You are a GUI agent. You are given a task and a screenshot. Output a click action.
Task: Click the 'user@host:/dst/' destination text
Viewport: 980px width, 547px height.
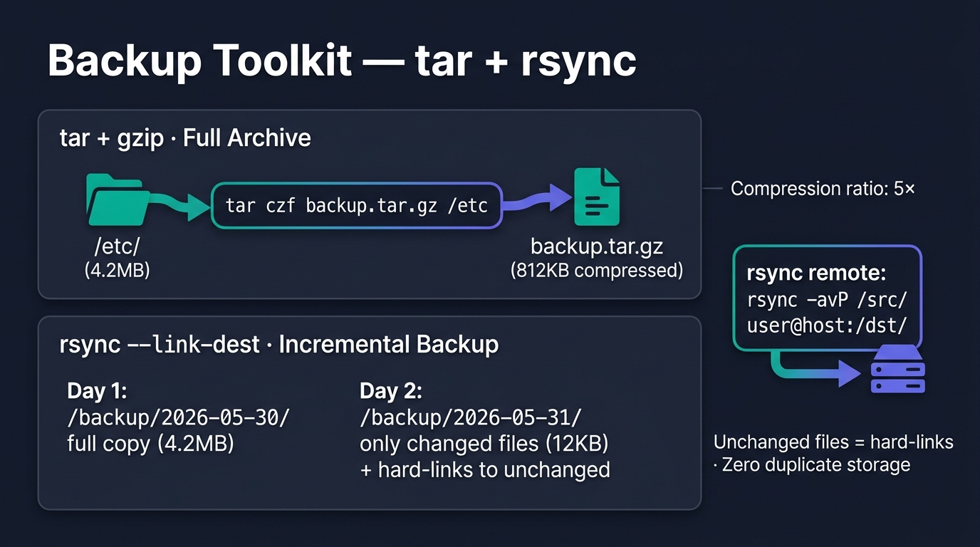click(x=827, y=325)
